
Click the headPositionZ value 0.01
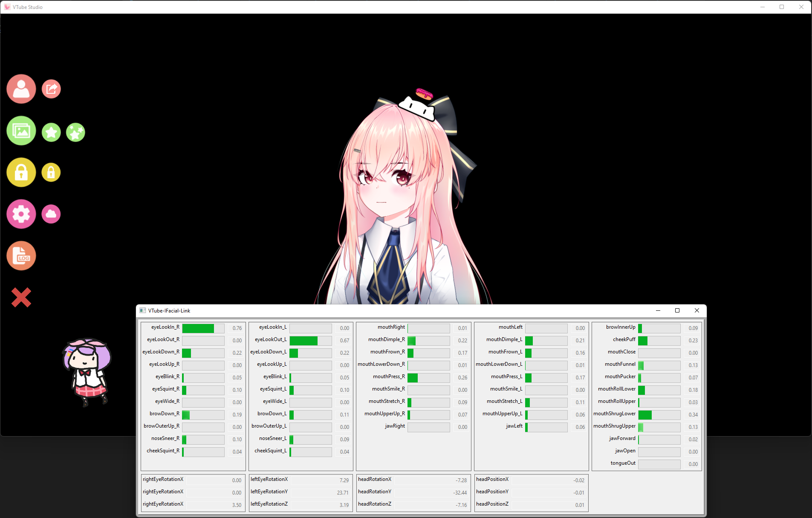580,505
